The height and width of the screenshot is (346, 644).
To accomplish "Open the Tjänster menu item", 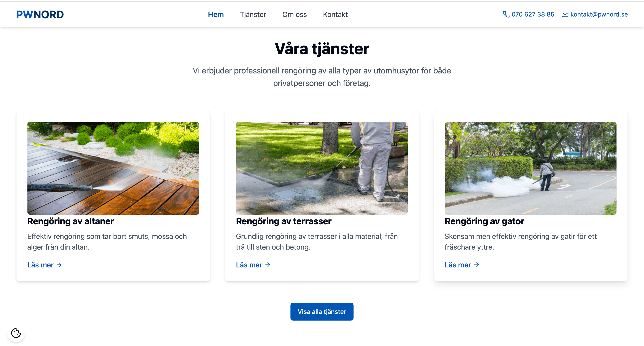I will (253, 15).
